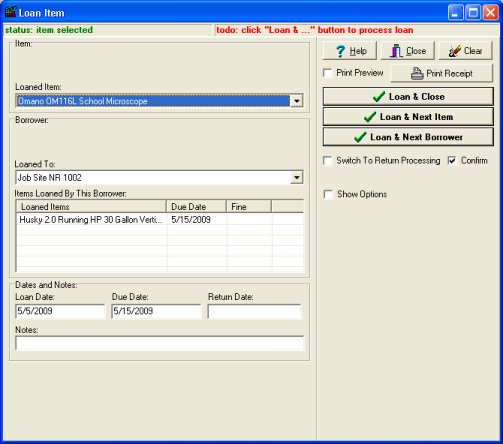Click the printer icon on Print Receipt
The width and height of the screenshot is (503, 444).
pyautogui.click(x=417, y=73)
